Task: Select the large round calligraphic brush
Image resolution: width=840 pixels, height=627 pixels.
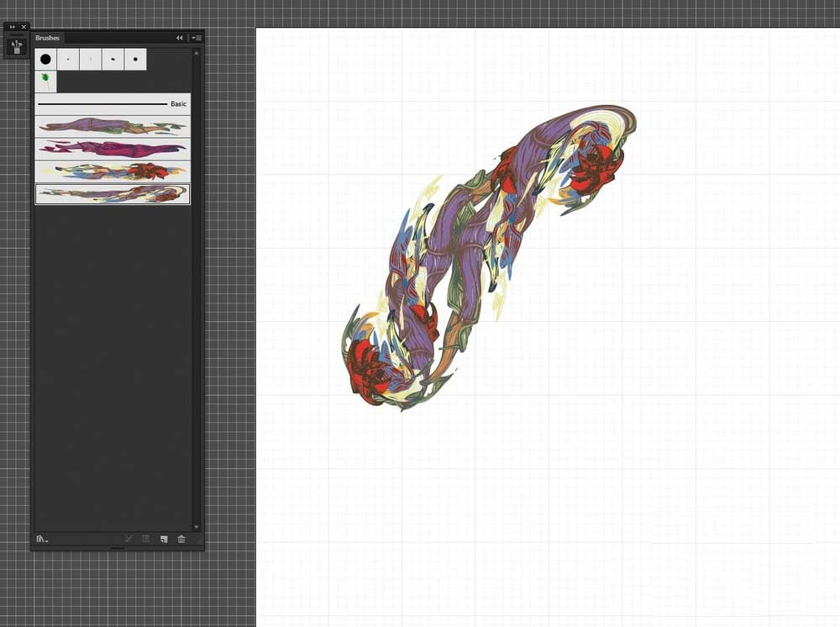Action: [x=45, y=60]
